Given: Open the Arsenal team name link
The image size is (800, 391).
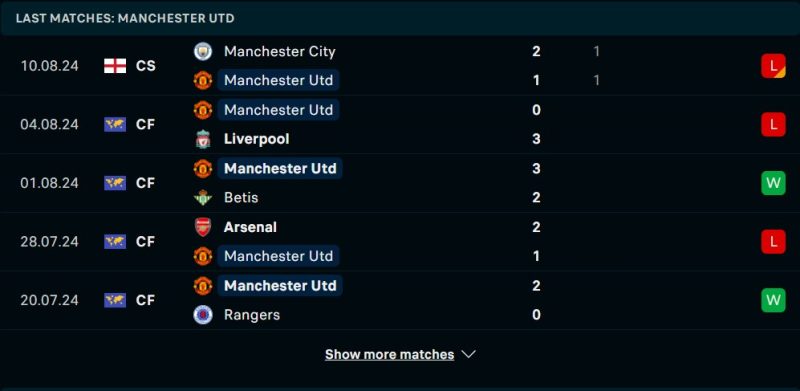Looking at the screenshot, I should (x=250, y=227).
